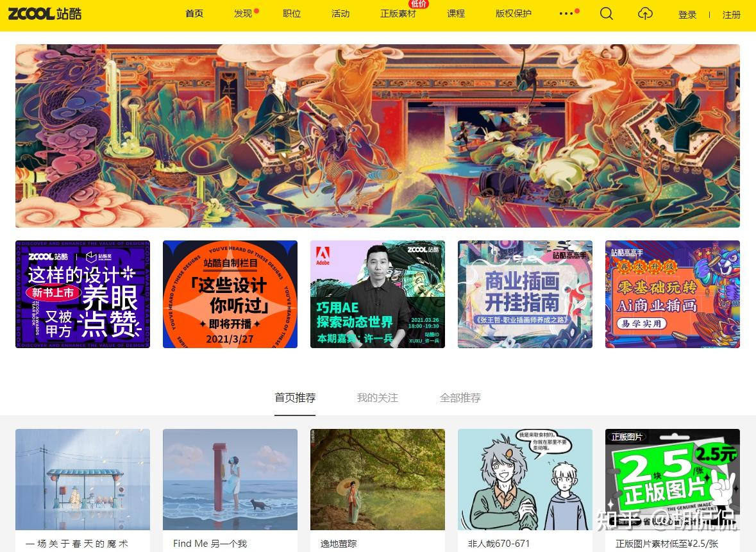Click the 低价 badge above 正版素材
This screenshot has width=756, height=552.
pos(419,3)
